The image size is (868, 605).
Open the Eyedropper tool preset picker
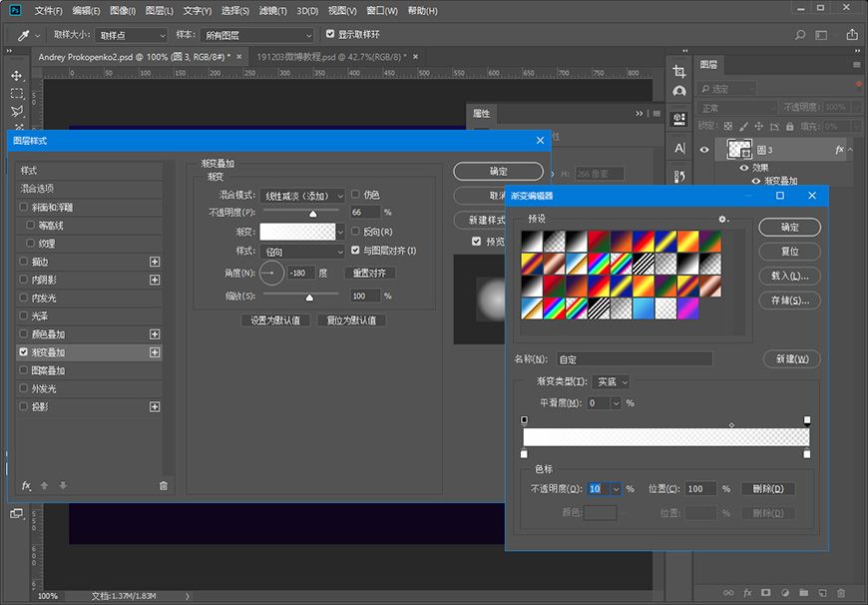pos(37,36)
